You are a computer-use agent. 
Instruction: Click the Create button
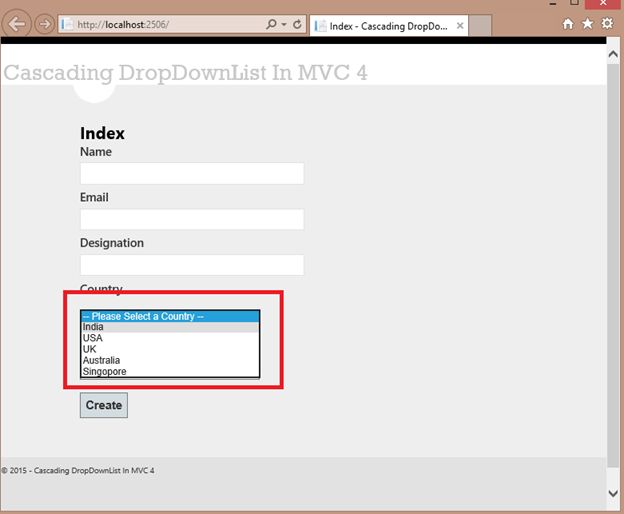pos(104,405)
